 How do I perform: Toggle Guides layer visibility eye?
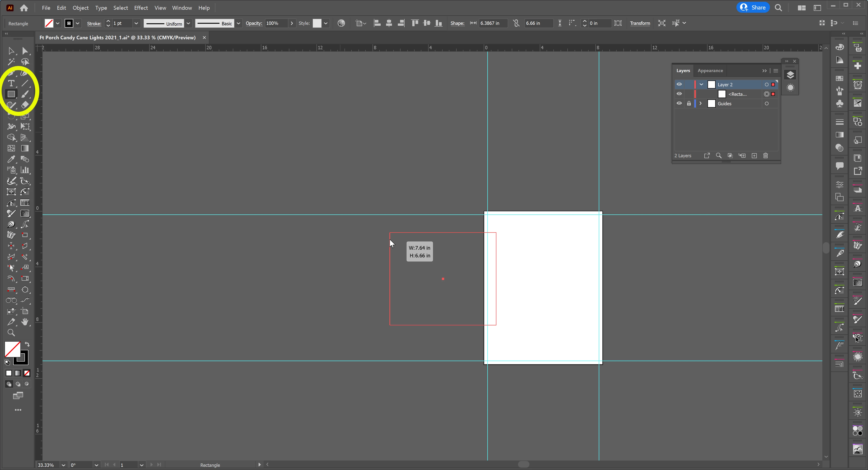pyautogui.click(x=679, y=103)
